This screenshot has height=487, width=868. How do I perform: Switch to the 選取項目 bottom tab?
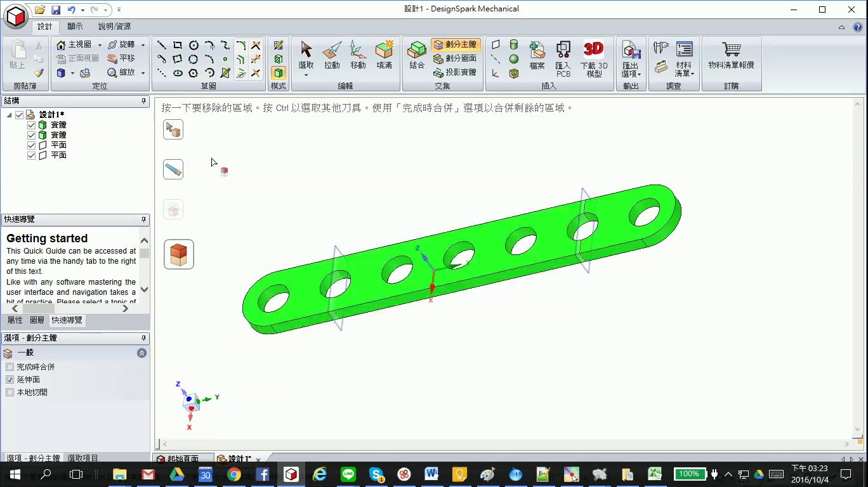coord(83,458)
